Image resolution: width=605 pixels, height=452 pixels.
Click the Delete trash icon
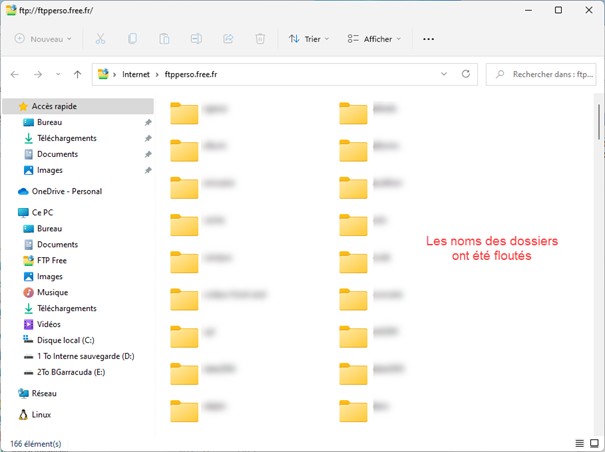[260, 39]
